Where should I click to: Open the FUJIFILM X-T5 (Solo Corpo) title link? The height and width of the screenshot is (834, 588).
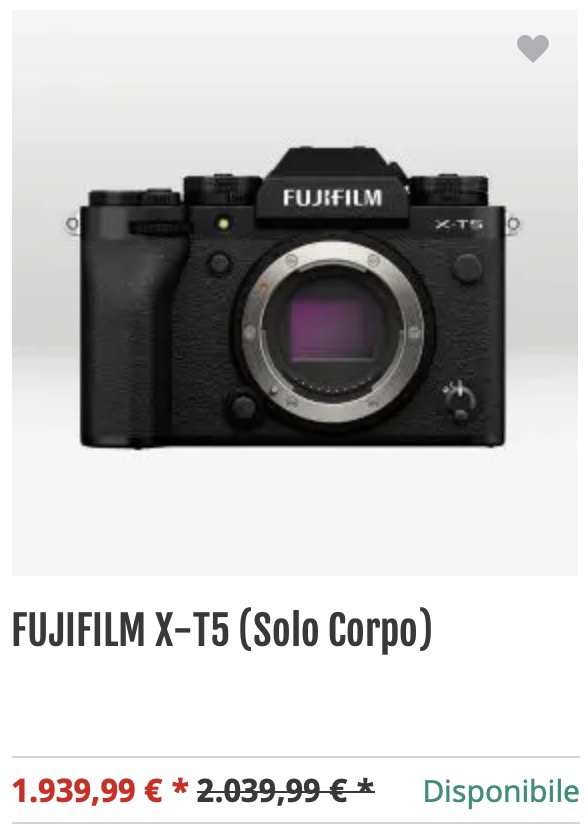(x=222, y=630)
